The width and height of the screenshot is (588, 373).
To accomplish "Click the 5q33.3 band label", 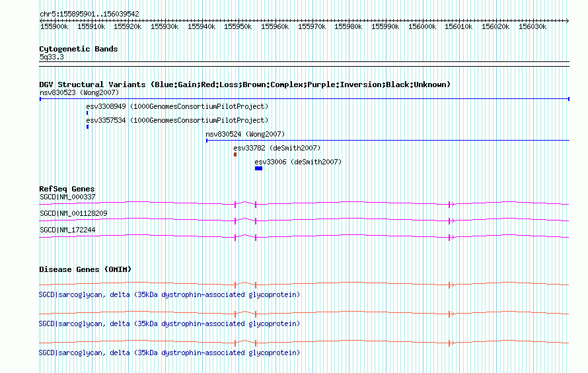I will click(52, 57).
